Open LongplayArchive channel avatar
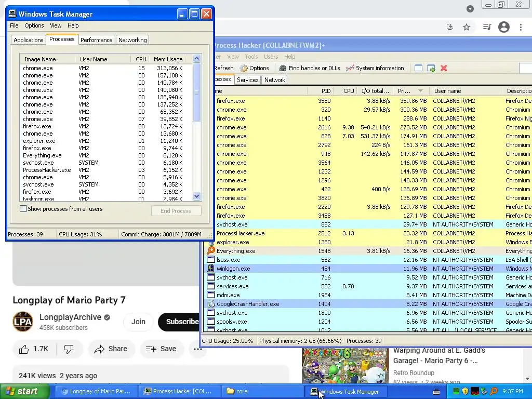Screen dimensions: 532x399 pyautogui.click(x=23, y=321)
